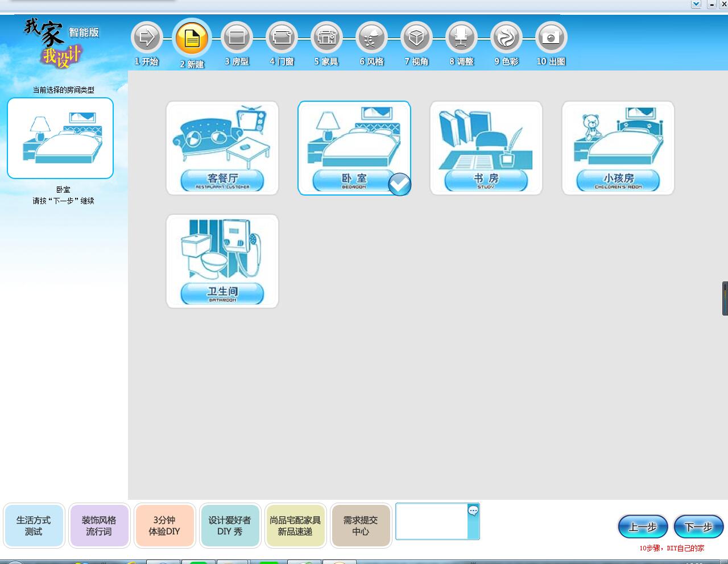Open step 10 出图 camera icon
Image resolution: width=728 pixels, height=564 pixels.
(x=551, y=38)
